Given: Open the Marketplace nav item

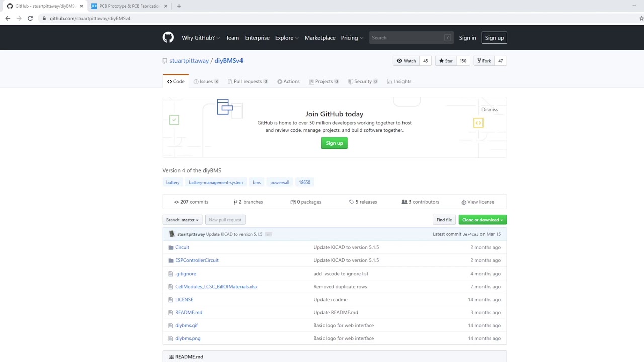Looking at the screenshot, I should [320, 38].
